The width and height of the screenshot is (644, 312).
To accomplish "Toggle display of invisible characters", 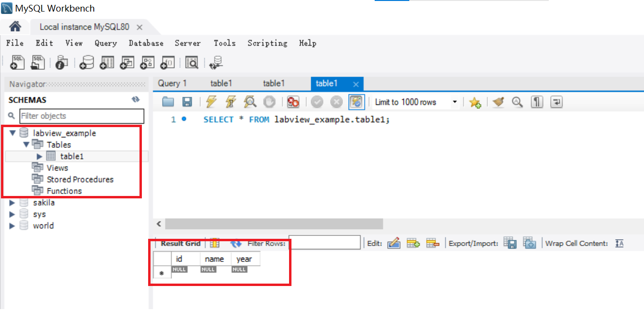I will 537,102.
